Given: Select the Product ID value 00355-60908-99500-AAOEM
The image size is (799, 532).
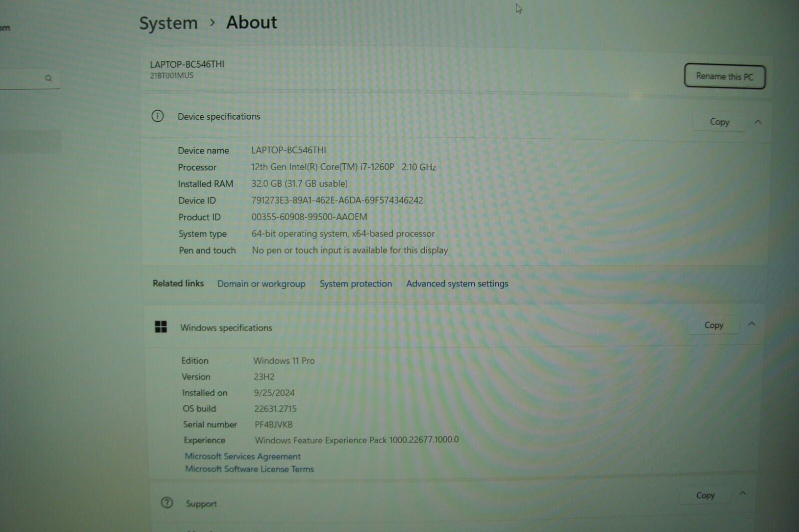Looking at the screenshot, I should (309, 217).
